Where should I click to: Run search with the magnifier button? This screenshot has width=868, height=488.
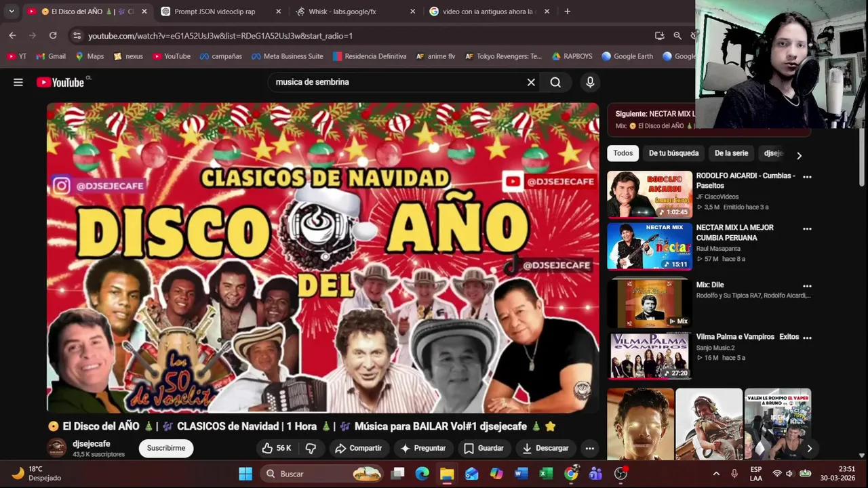click(x=555, y=82)
